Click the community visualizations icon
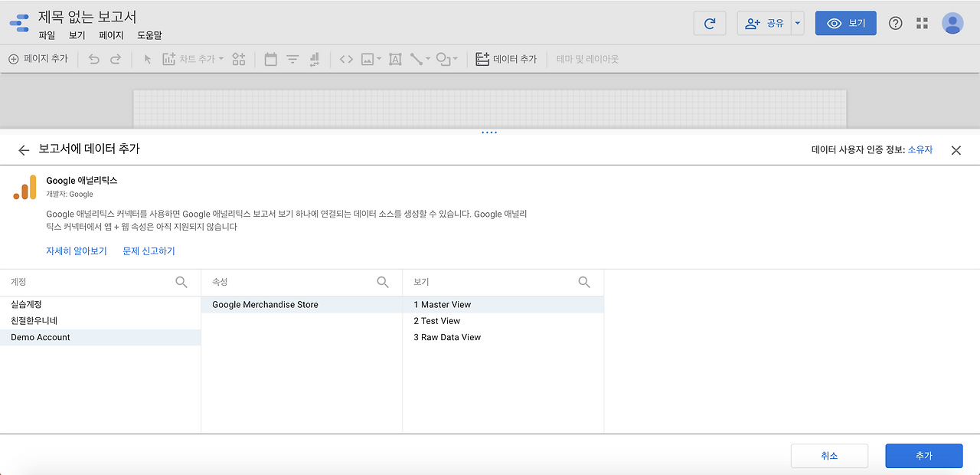The height and width of the screenshot is (475, 980). tap(239, 59)
